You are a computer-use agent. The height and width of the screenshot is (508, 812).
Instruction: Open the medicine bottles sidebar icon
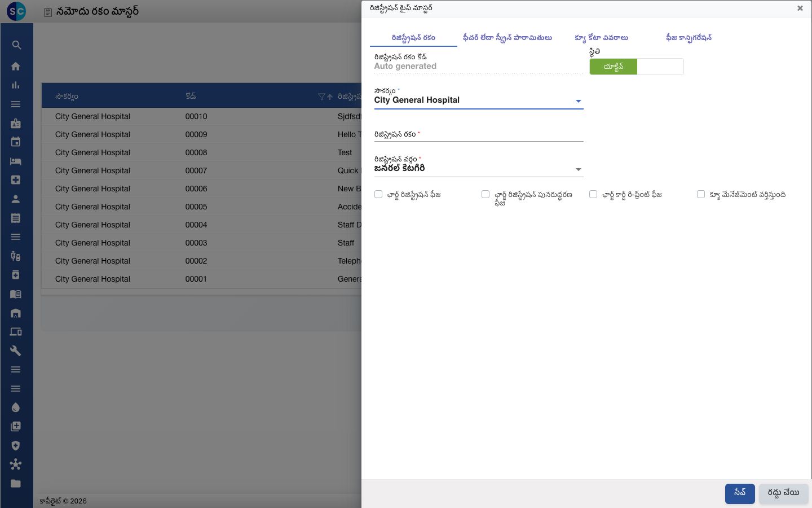click(16, 256)
